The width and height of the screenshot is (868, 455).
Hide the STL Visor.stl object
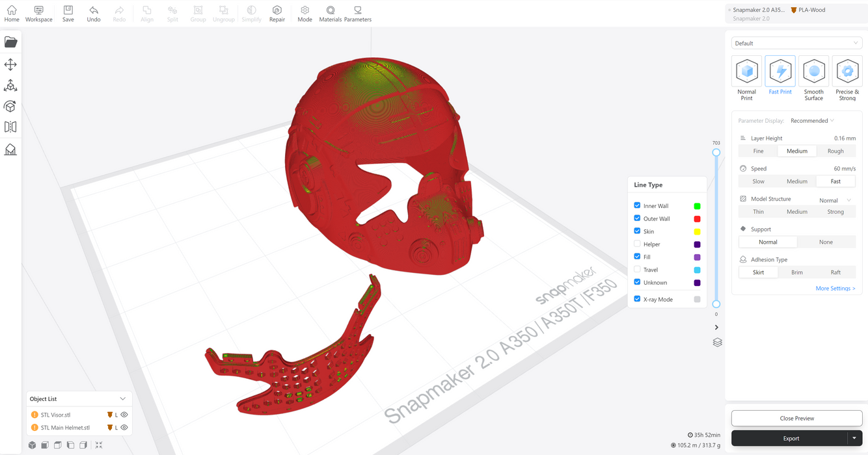124,415
